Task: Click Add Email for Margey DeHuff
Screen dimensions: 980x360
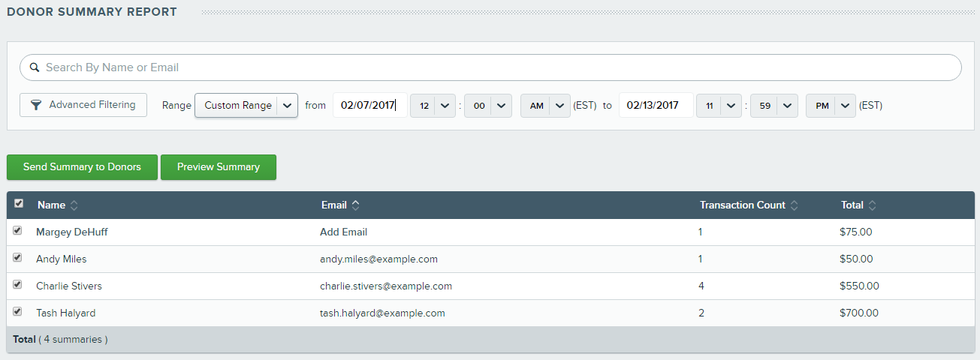Action: click(343, 232)
